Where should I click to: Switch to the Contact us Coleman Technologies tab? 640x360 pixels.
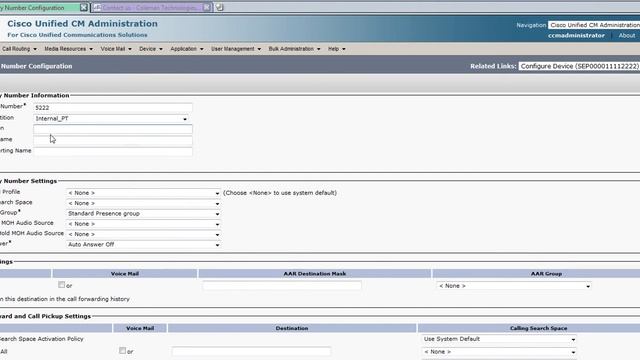point(149,7)
